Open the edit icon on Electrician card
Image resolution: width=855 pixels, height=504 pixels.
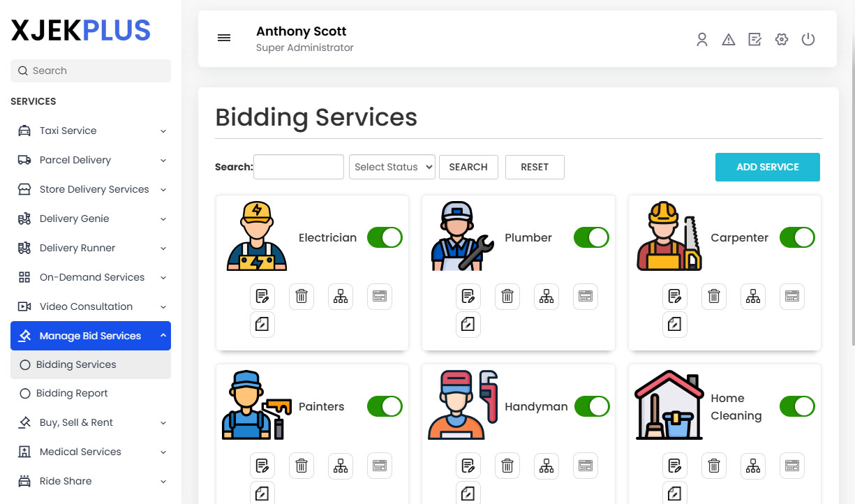262,296
